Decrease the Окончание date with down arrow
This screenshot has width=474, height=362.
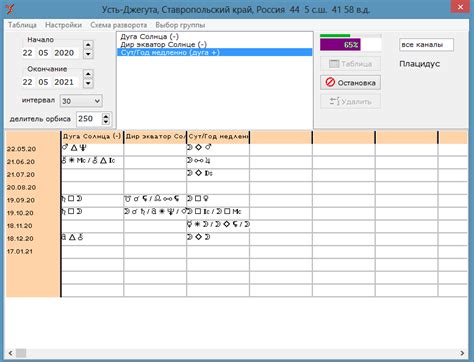pos(88,83)
